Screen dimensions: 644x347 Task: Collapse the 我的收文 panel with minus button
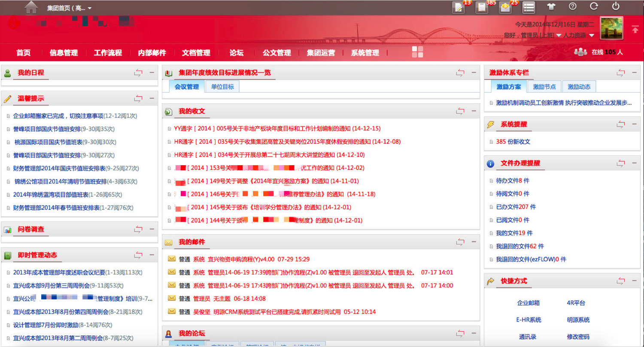click(474, 111)
